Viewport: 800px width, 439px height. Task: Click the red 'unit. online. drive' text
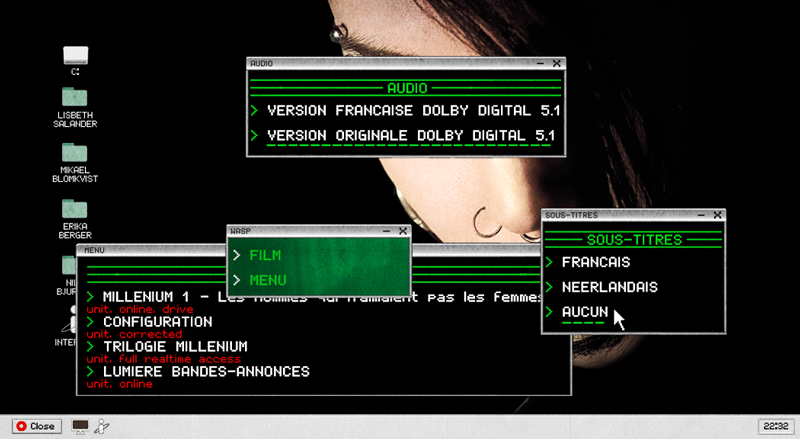140,309
